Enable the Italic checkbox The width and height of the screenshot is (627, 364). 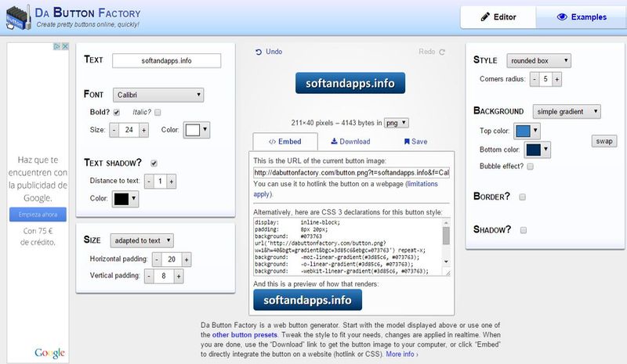click(158, 112)
